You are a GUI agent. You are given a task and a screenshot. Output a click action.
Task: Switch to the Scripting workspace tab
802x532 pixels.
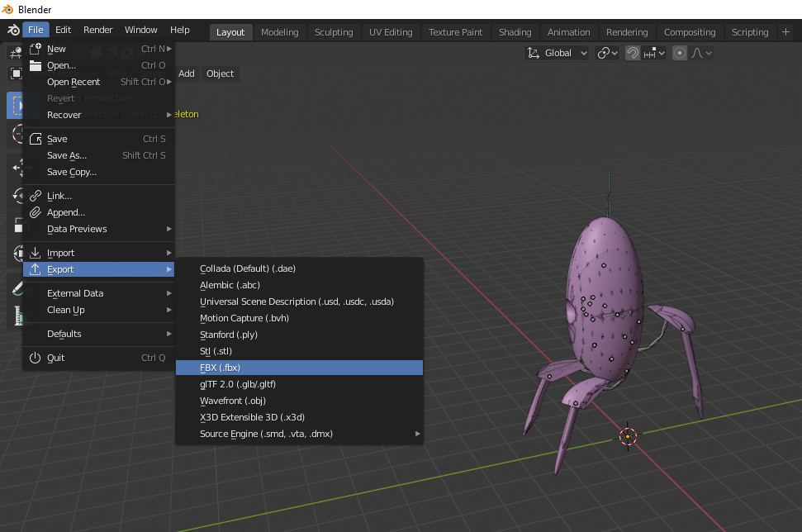[750, 32]
